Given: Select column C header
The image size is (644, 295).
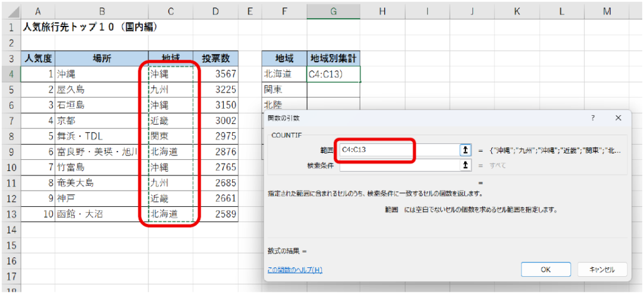Looking at the screenshot, I should (x=170, y=12).
